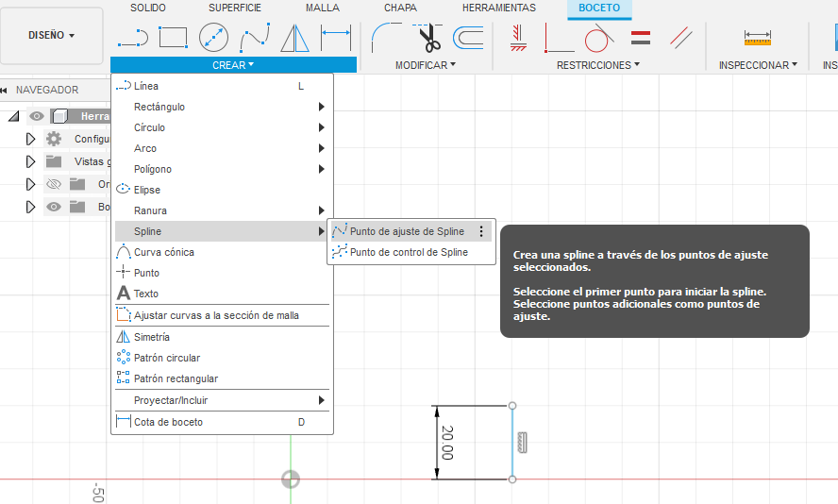The height and width of the screenshot is (504, 838).
Task: Choose Cota de boceto menu entry
Action: [223, 422]
